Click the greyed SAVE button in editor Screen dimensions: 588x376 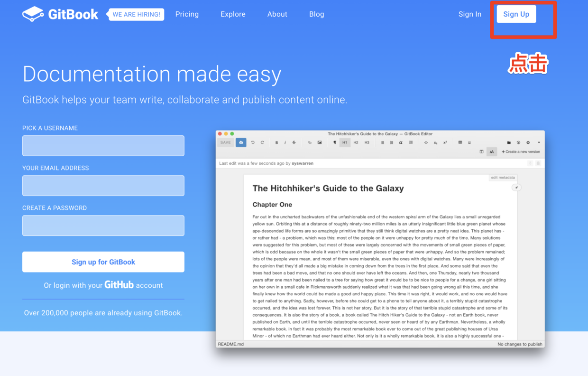pos(226,142)
